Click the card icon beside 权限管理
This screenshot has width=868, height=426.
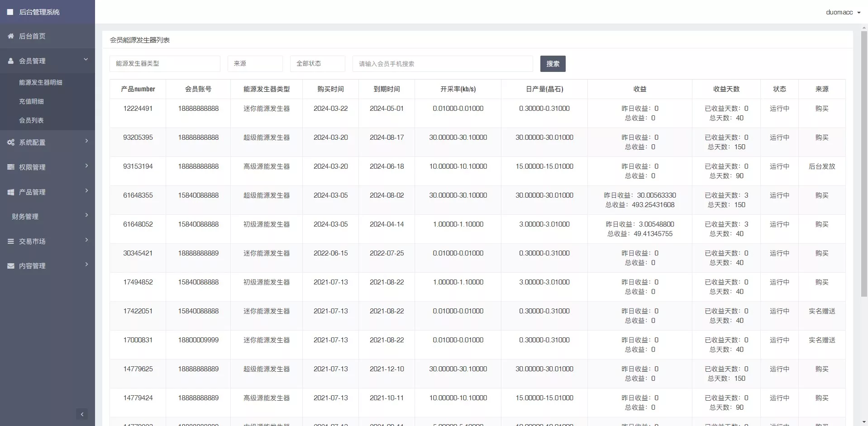point(11,167)
